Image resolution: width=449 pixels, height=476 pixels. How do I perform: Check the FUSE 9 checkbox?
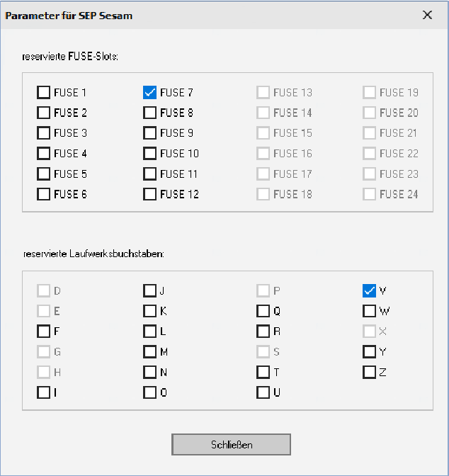click(149, 133)
